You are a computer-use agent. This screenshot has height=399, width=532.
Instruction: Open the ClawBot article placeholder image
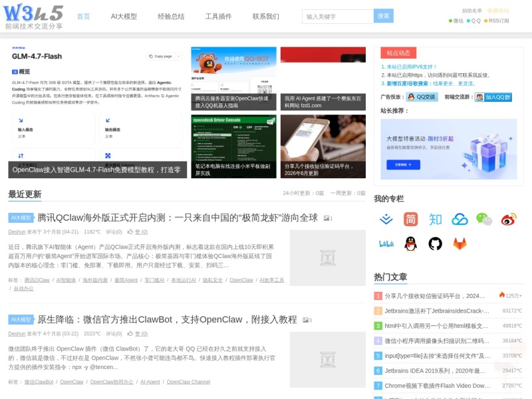[328, 360]
